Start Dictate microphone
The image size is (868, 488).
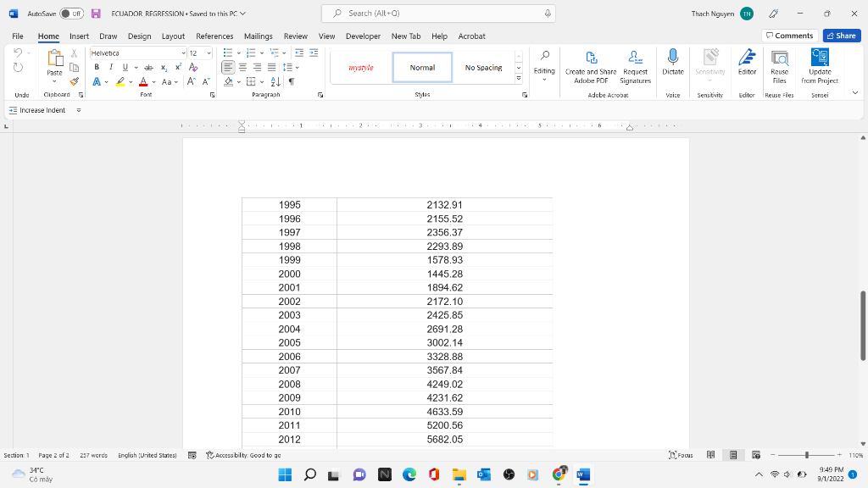[672, 62]
